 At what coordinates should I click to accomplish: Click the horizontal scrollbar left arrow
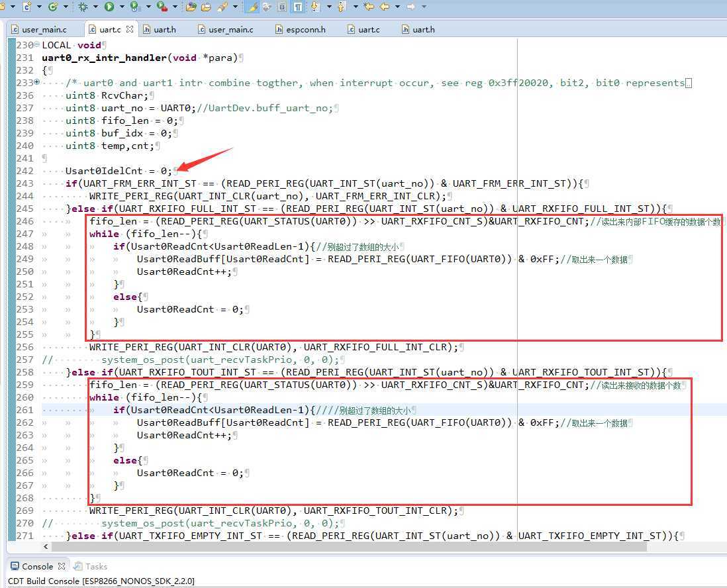click(x=46, y=547)
